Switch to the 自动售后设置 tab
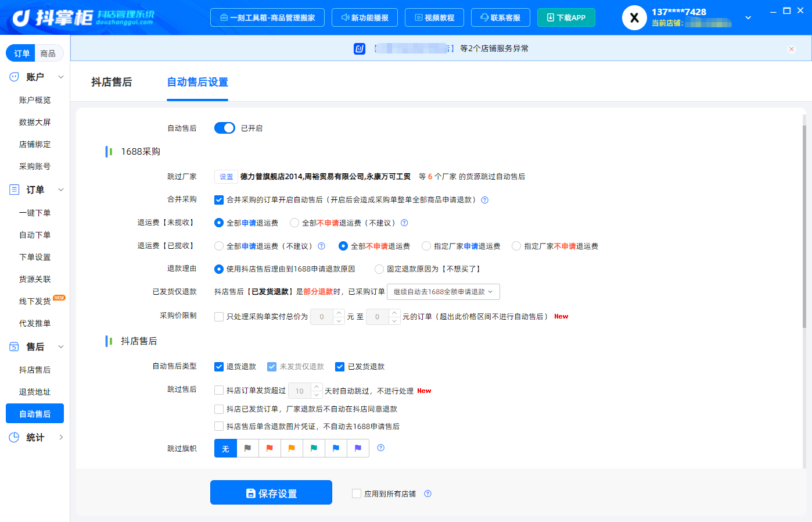The height and width of the screenshot is (522, 812). [197, 82]
